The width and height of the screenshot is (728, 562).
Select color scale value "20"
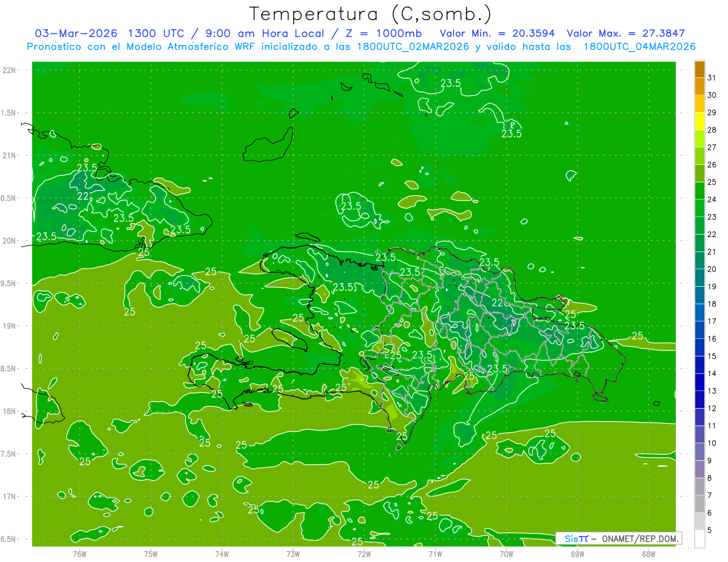[x=712, y=269]
